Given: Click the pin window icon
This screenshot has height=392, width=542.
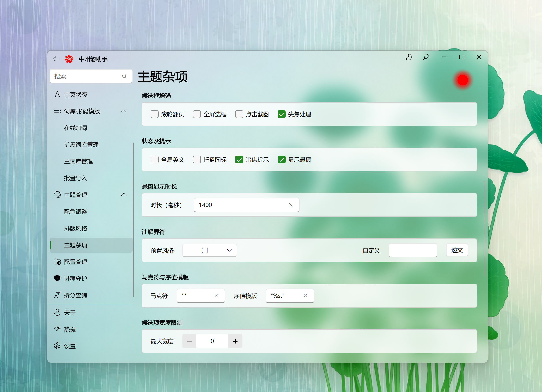Looking at the screenshot, I should click(x=426, y=57).
